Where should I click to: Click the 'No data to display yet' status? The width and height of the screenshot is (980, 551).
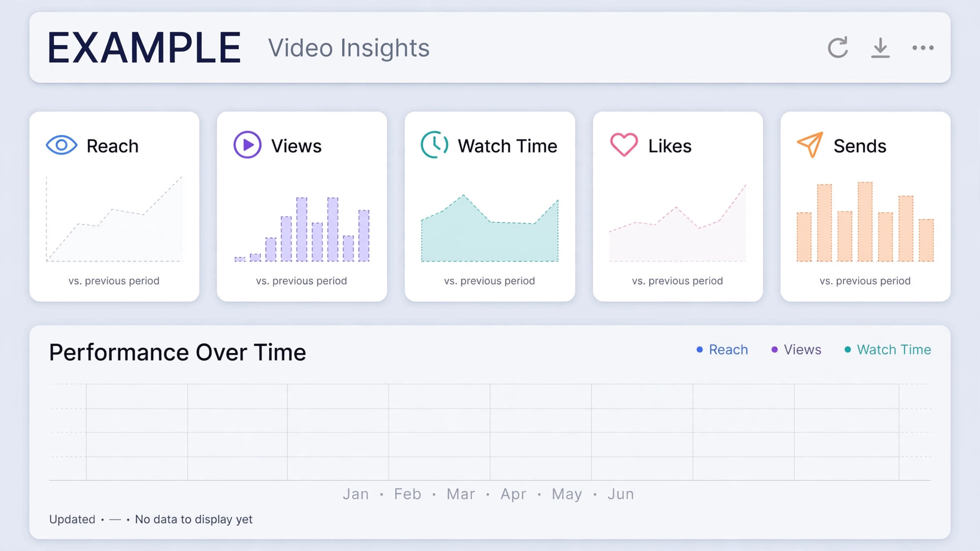click(x=193, y=519)
